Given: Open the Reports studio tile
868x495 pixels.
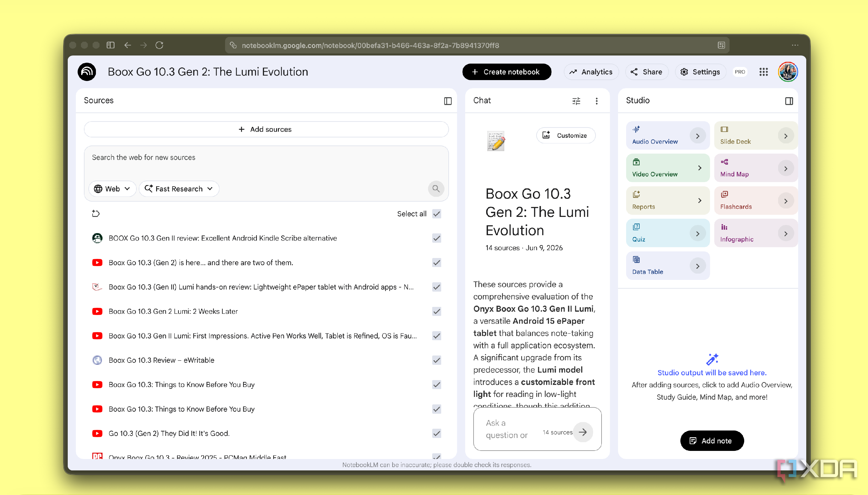Looking at the screenshot, I should click(x=668, y=201).
